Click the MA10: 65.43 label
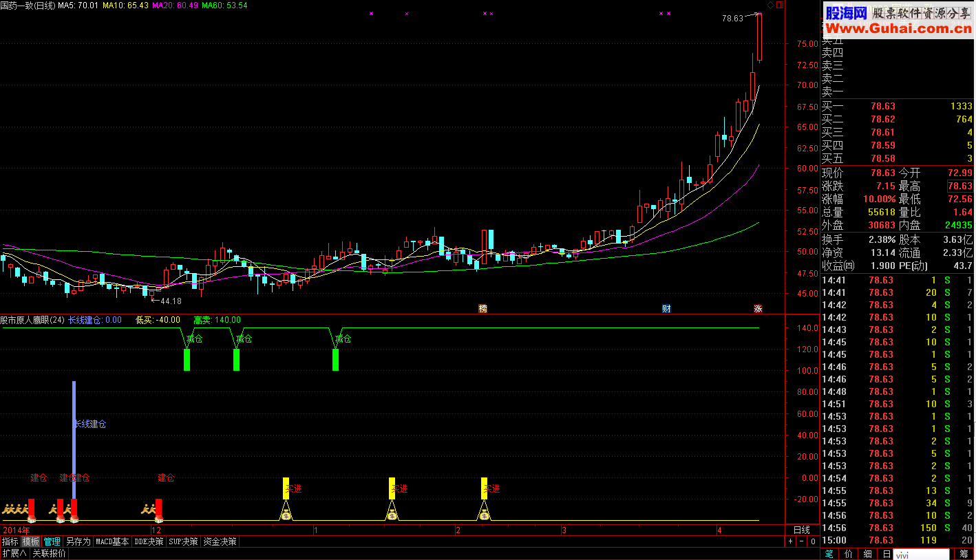This screenshot has height=560, width=976. [125, 6]
